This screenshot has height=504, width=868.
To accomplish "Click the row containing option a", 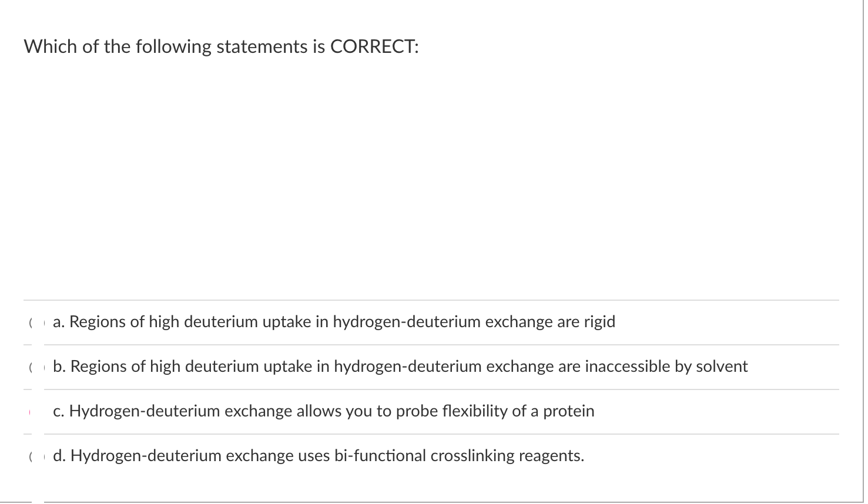I will pyautogui.click(x=411, y=322).
